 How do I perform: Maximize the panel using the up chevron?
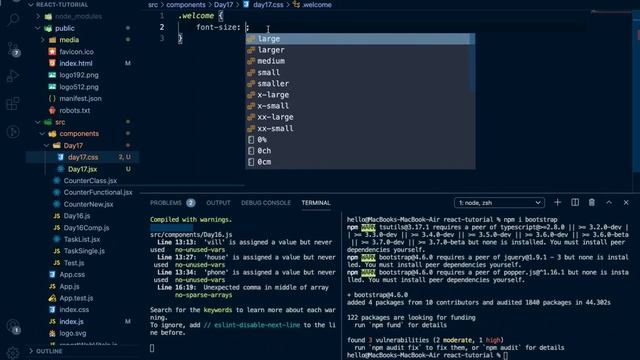pos(609,202)
